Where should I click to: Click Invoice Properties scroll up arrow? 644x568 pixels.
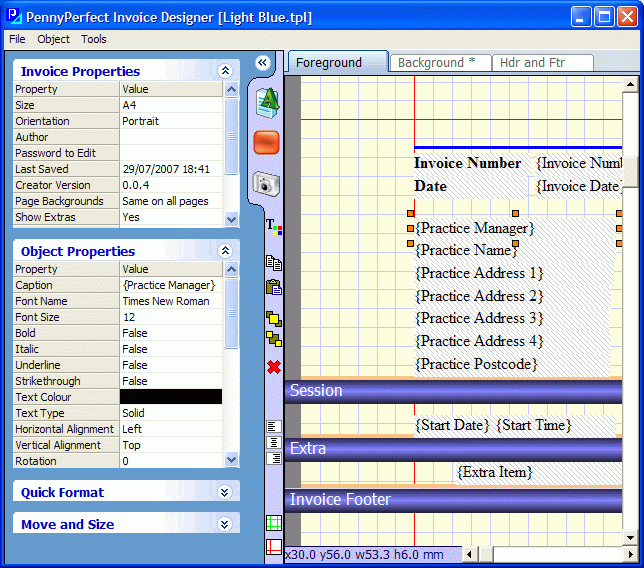[232, 89]
